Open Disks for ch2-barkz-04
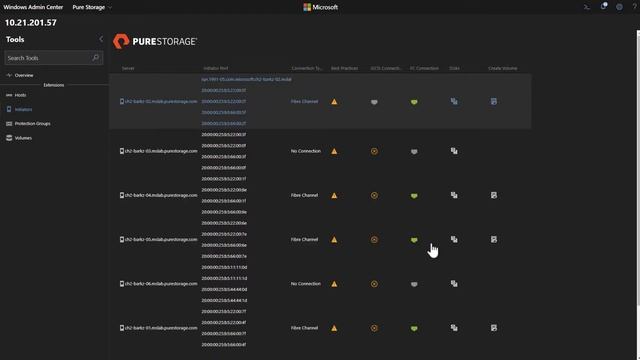This screenshot has width=640, height=360. pos(454,195)
